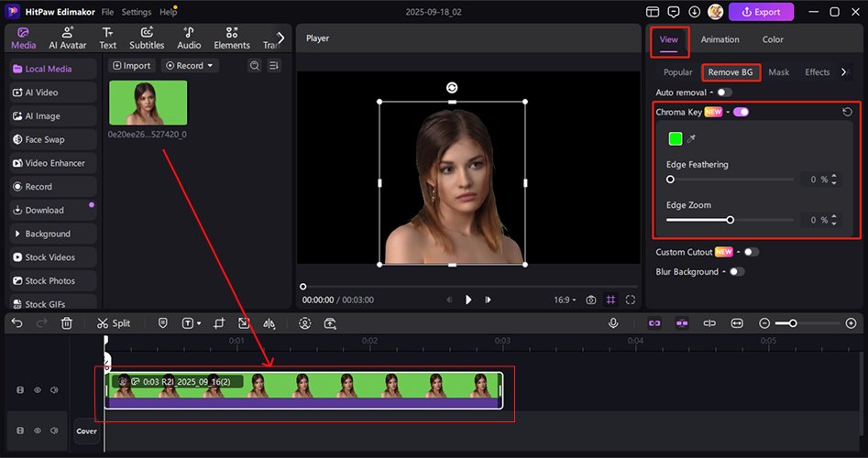Expand the 16:9 aspect ratio menu
The width and height of the screenshot is (868, 458).
point(565,300)
